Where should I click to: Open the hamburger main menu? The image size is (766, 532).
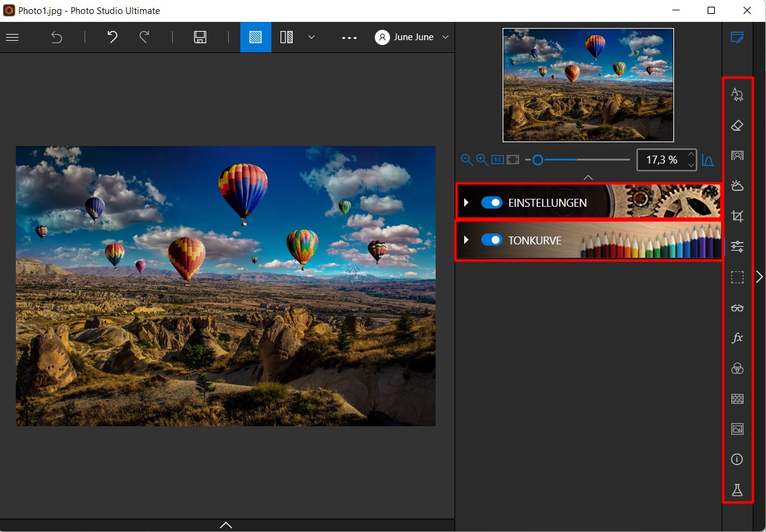click(x=12, y=37)
